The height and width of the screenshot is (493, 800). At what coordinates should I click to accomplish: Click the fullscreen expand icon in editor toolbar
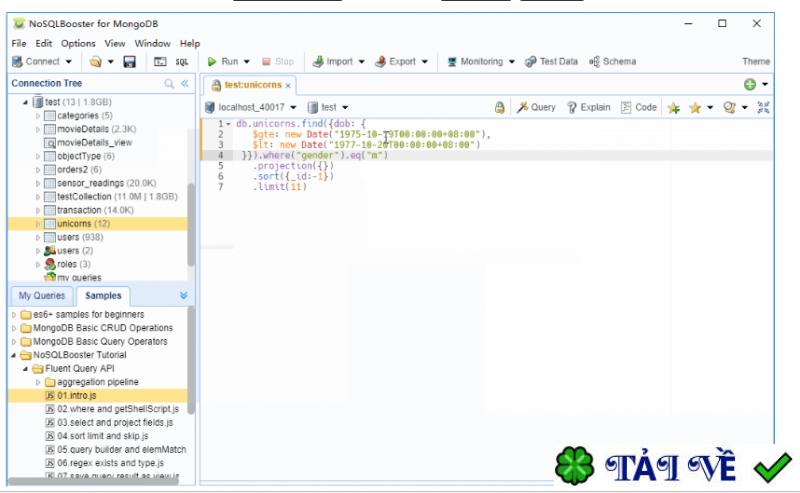click(764, 107)
